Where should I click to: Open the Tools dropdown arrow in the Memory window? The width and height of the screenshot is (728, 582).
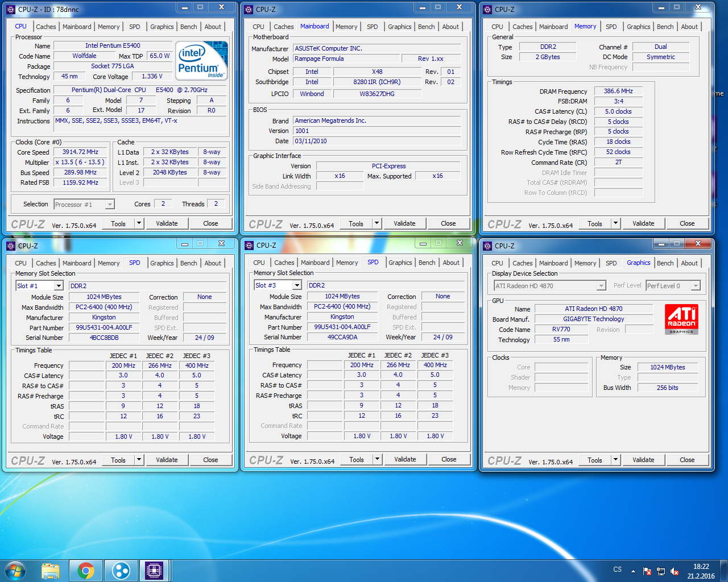tap(615, 223)
